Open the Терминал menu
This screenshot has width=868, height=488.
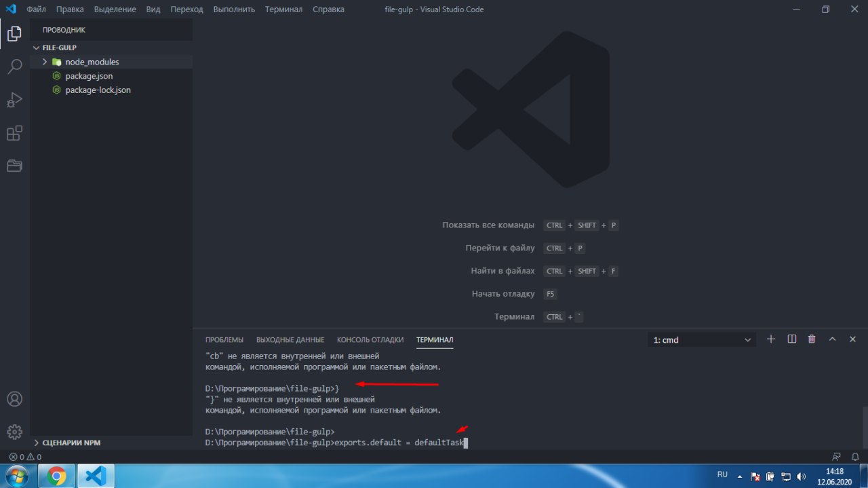pos(283,10)
